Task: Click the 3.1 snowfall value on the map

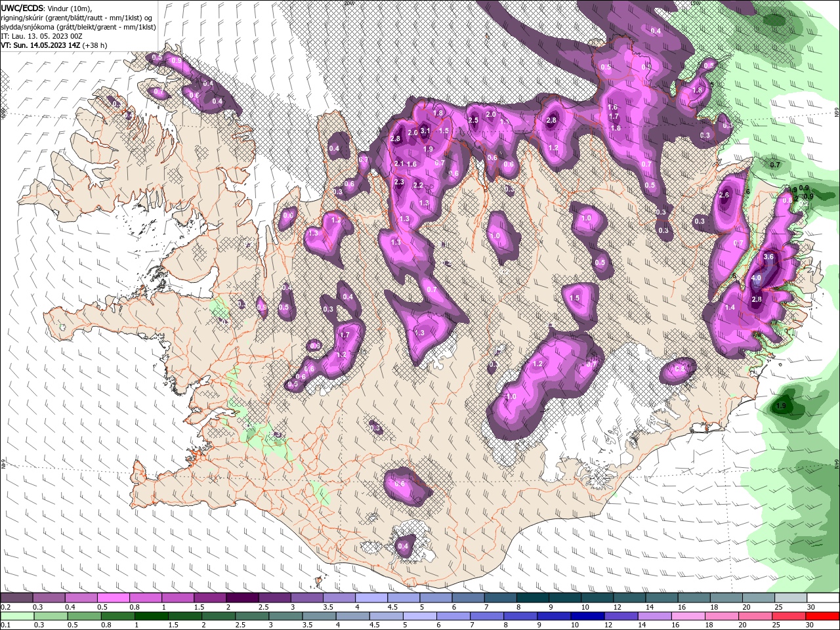Action: coord(425,131)
